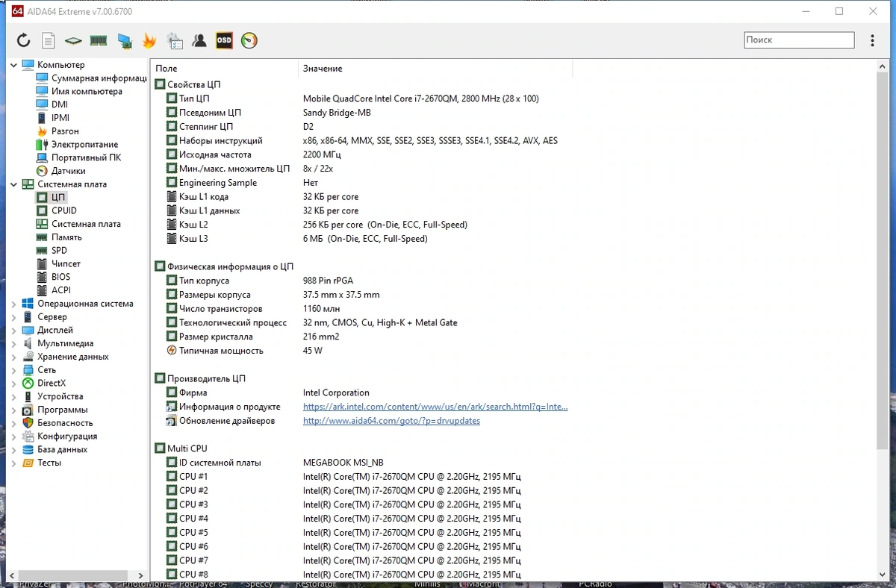Expand the Устройства tree node
This screenshot has height=588, width=896.
14,396
